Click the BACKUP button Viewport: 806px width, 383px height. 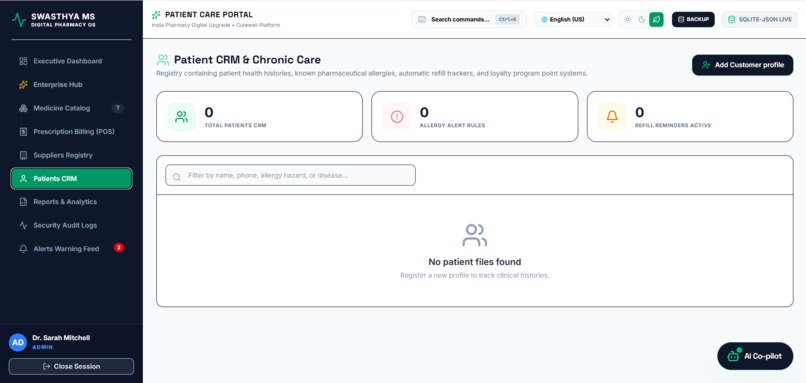click(x=693, y=20)
